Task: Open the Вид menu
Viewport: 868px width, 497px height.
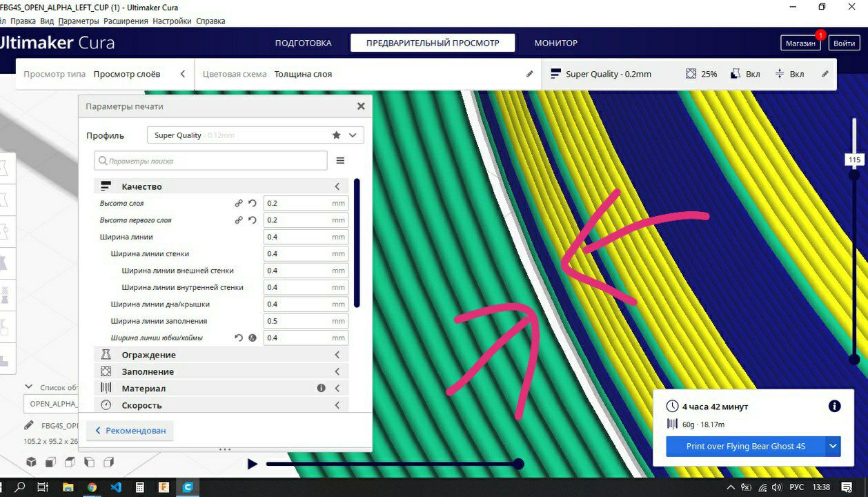Action: pos(47,21)
